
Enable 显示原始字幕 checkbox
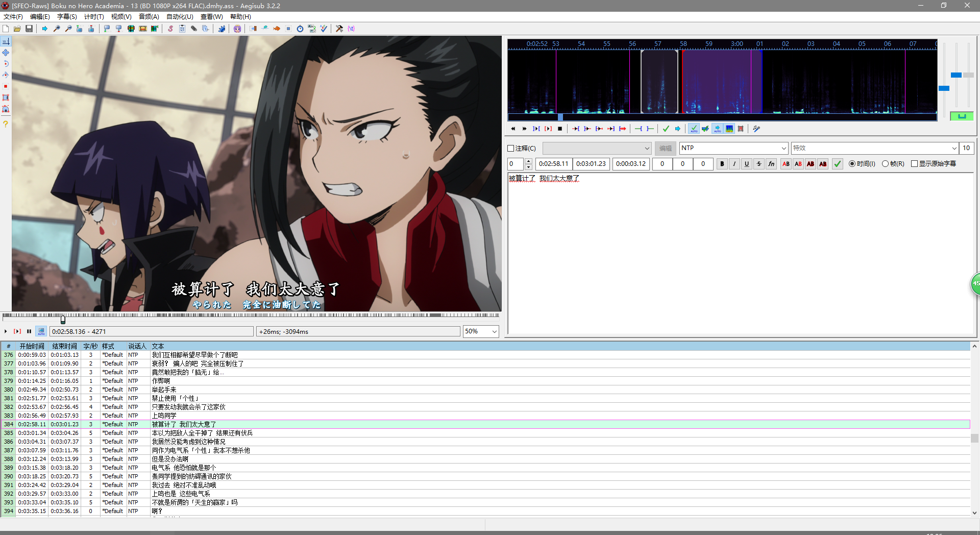pos(914,164)
